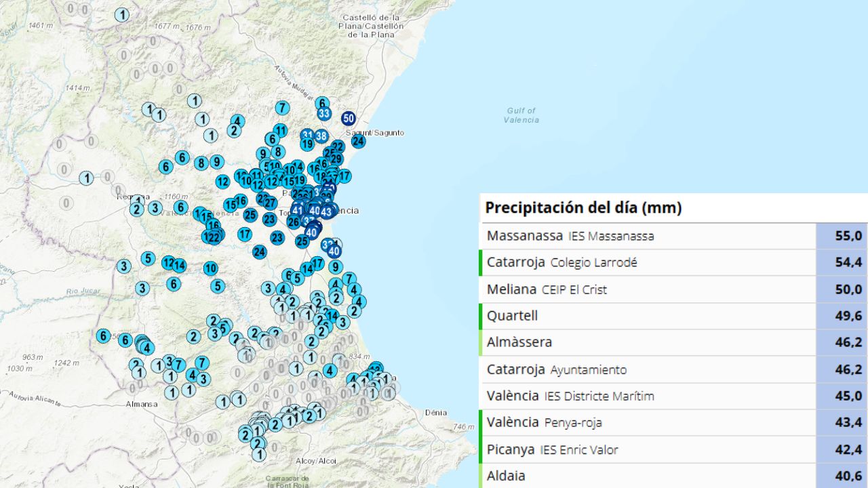Select the 7 marker left of the 33 marker

(x=282, y=107)
